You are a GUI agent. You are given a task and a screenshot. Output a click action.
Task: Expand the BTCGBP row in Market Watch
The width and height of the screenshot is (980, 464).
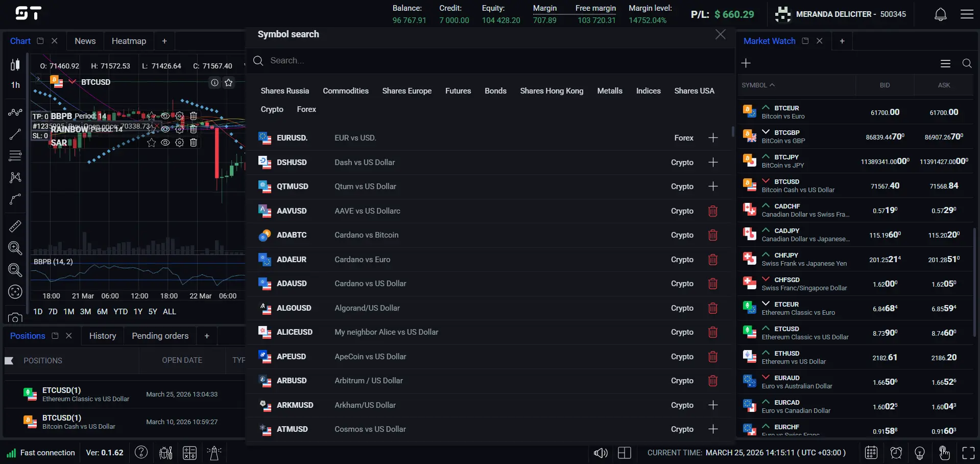point(765,132)
